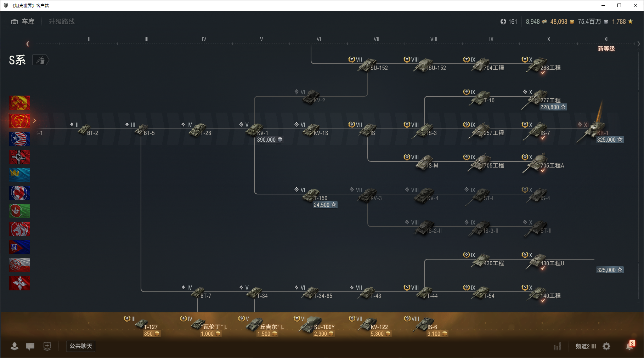644x358 pixels.
Task: Click the bonds balance 8,948
Action: 536,22
